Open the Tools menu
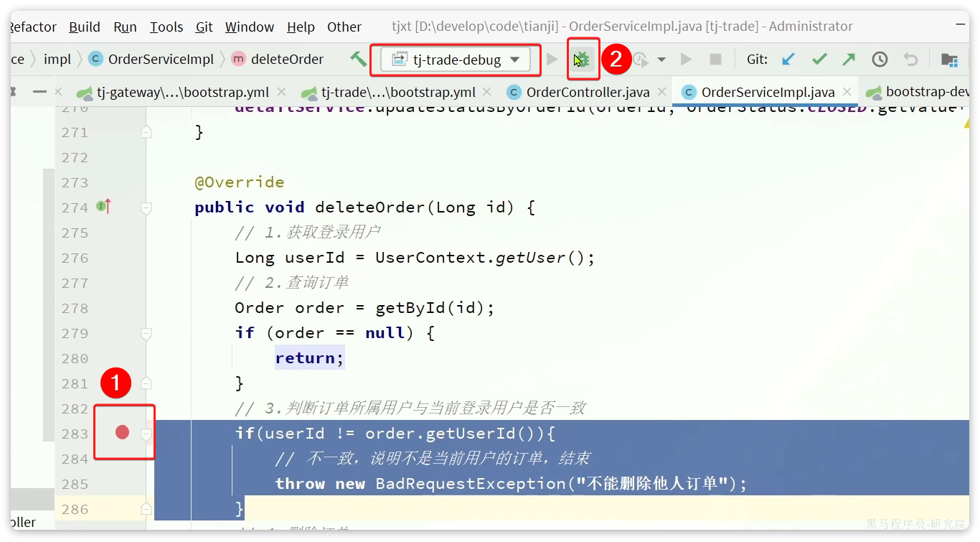Viewport: 980px width, 542px height. click(x=166, y=27)
